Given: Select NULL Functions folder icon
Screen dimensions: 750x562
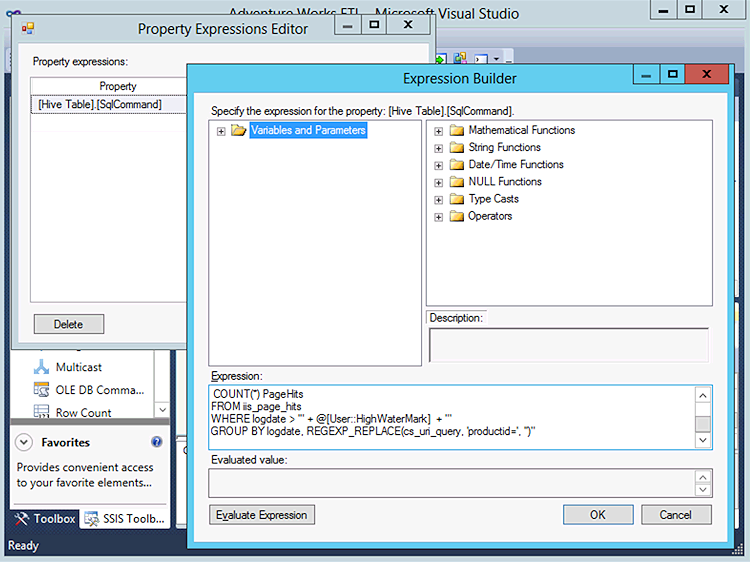Looking at the screenshot, I should click(457, 182).
